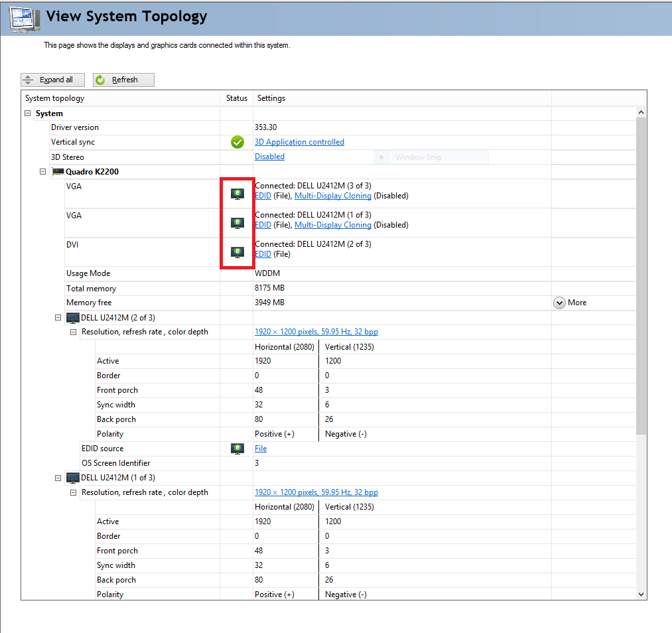Click the Settings column header
The image size is (672, 633).
click(x=271, y=98)
